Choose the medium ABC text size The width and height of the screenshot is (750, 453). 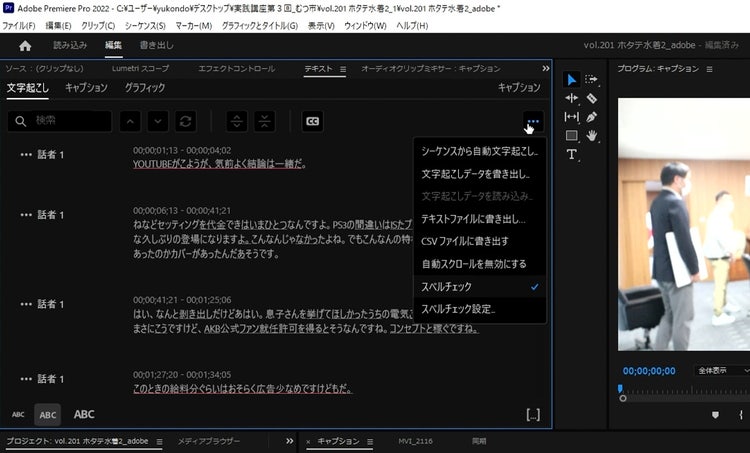pyautogui.click(x=48, y=415)
